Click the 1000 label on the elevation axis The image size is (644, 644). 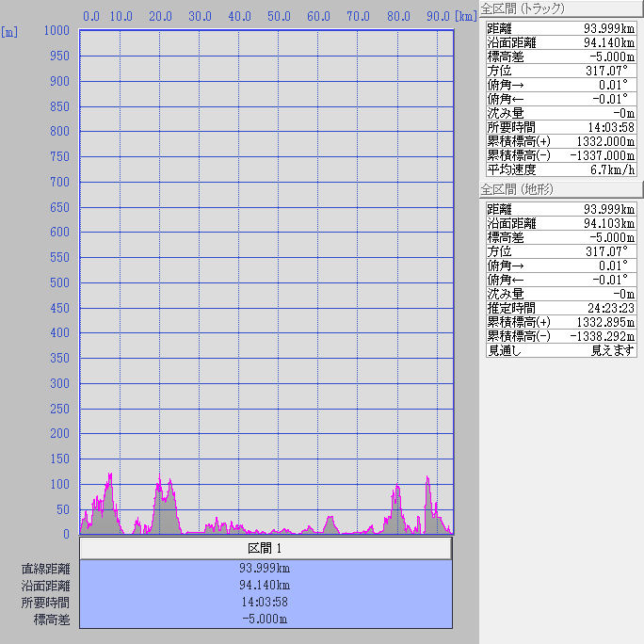[56, 31]
